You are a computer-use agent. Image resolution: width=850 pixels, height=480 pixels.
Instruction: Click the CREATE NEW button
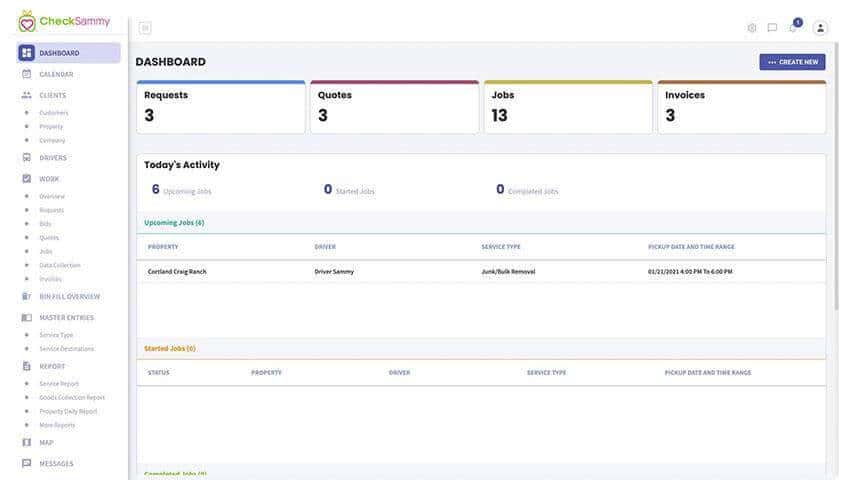(792, 62)
